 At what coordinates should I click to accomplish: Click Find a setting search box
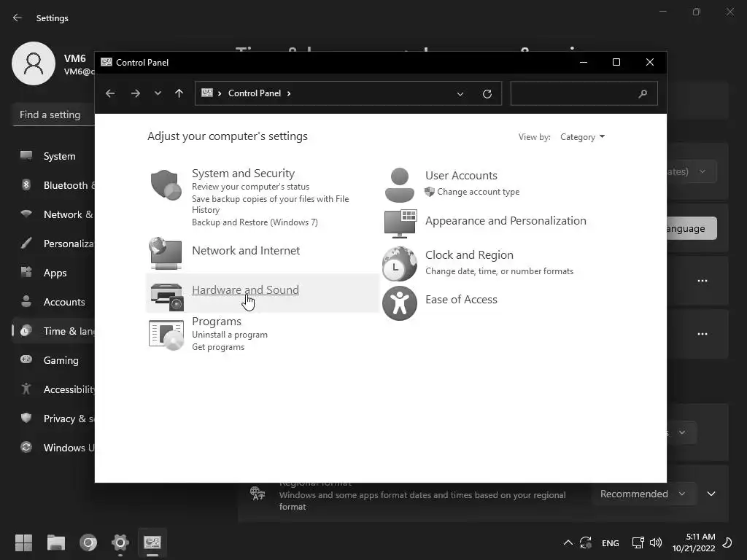53,114
